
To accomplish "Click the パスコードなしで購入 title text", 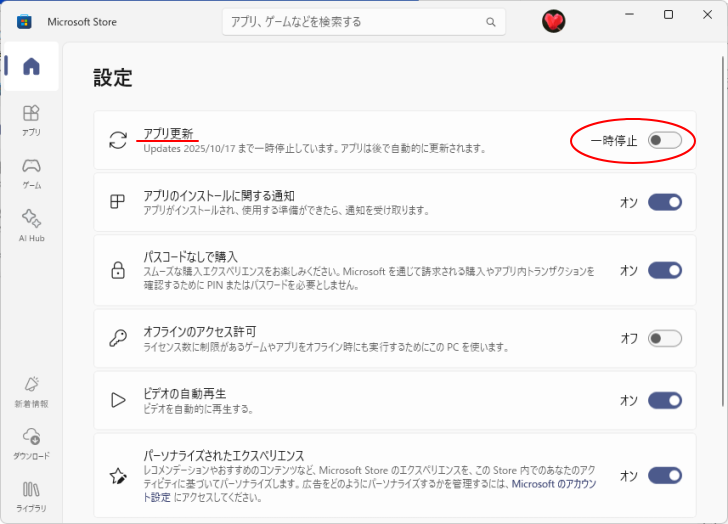I will (190, 256).
